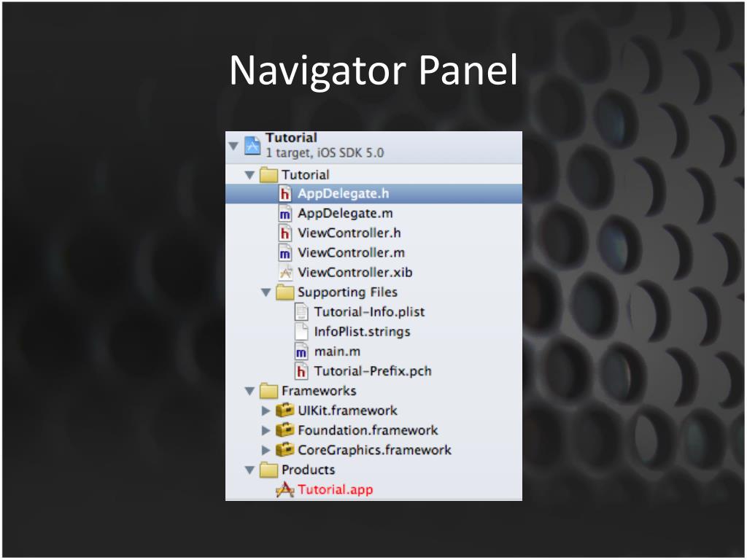Collapse the Tutorial group folder triangle
747x560 pixels.
249,175
